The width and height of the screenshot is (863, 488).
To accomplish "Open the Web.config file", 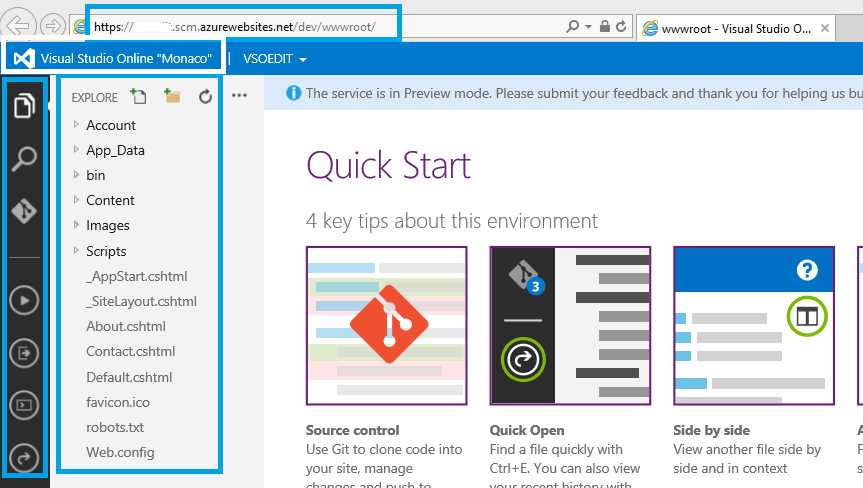I will [120, 452].
